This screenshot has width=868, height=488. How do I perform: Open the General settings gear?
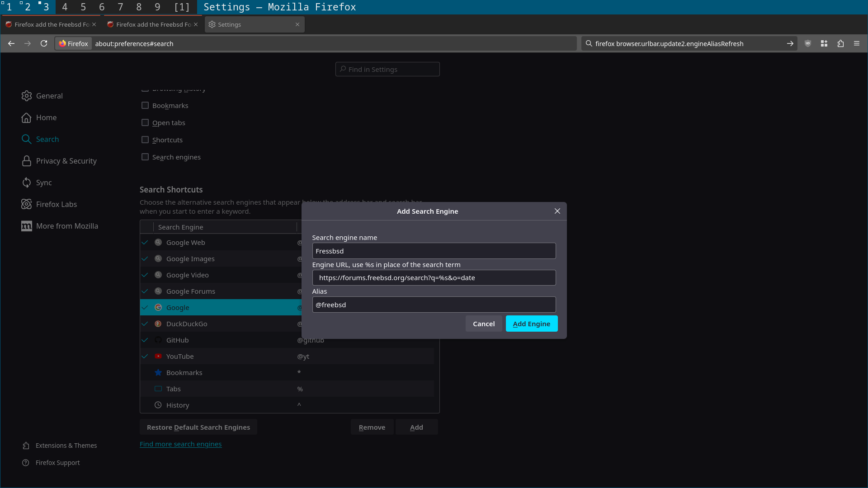click(x=27, y=96)
